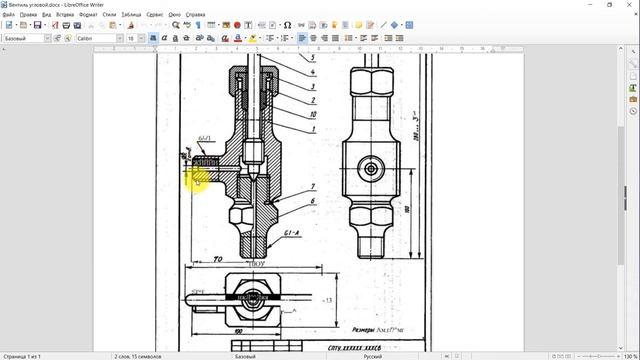The image size is (640, 360).
Task: Increase paragraph indent
Action: click(388, 38)
